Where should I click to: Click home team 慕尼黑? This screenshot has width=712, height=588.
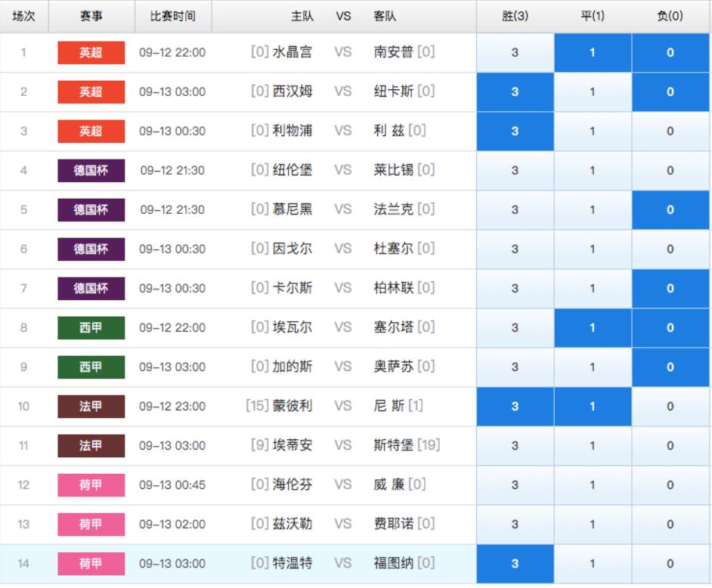(292, 209)
